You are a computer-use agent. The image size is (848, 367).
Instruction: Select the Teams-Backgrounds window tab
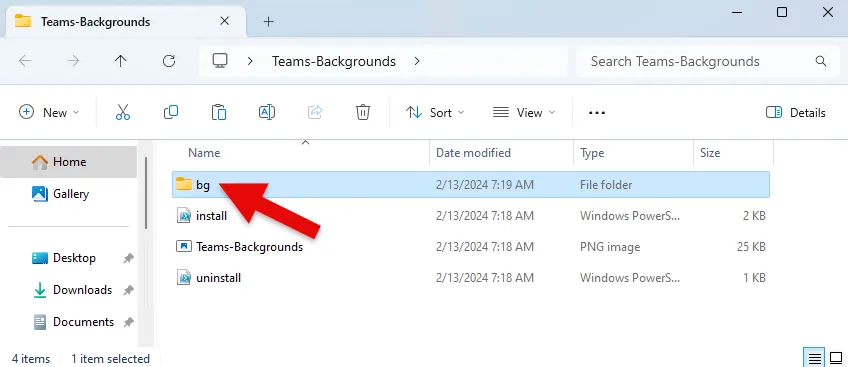point(126,22)
